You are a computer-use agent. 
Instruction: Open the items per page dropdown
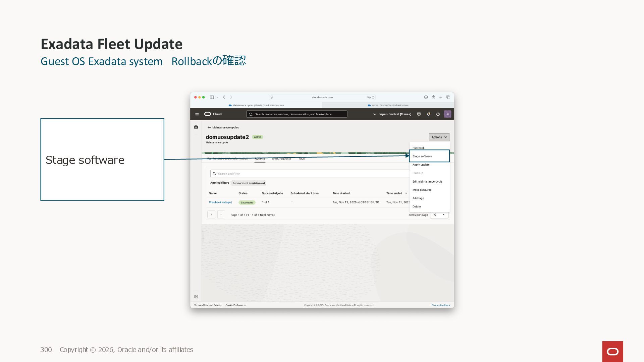coord(439,215)
